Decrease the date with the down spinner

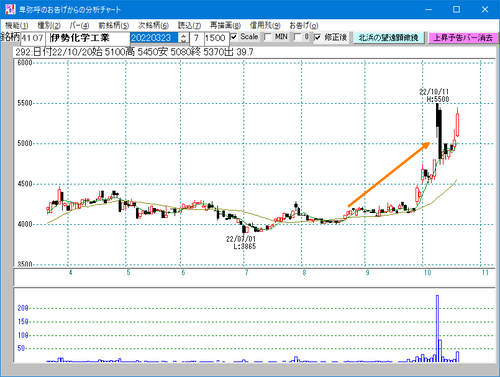point(184,41)
